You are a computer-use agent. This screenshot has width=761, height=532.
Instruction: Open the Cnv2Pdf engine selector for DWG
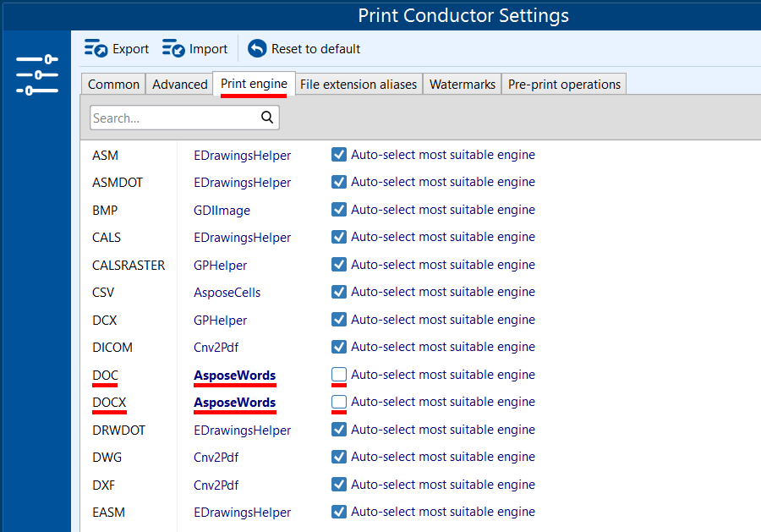click(x=216, y=458)
